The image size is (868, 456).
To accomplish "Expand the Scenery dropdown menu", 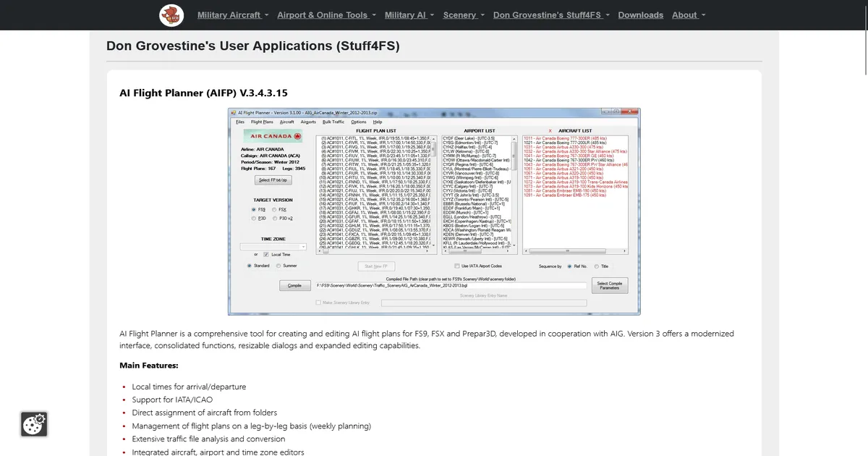I will pyautogui.click(x=464, y=15).
